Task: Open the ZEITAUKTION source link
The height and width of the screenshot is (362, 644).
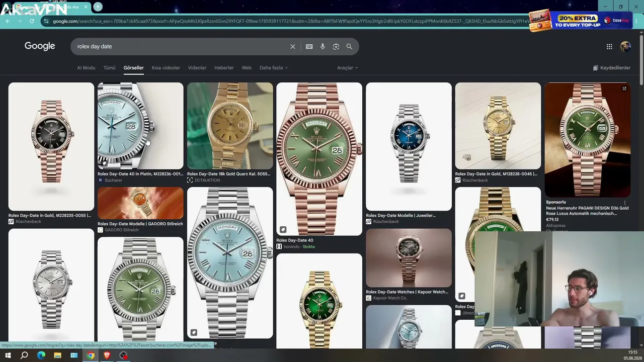Action: (207, 180)
